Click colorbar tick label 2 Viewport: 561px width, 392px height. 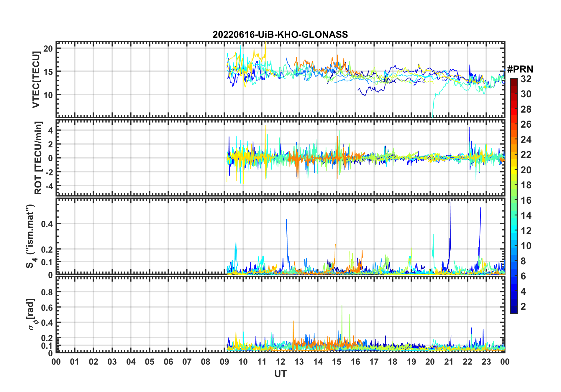point(523,307)
